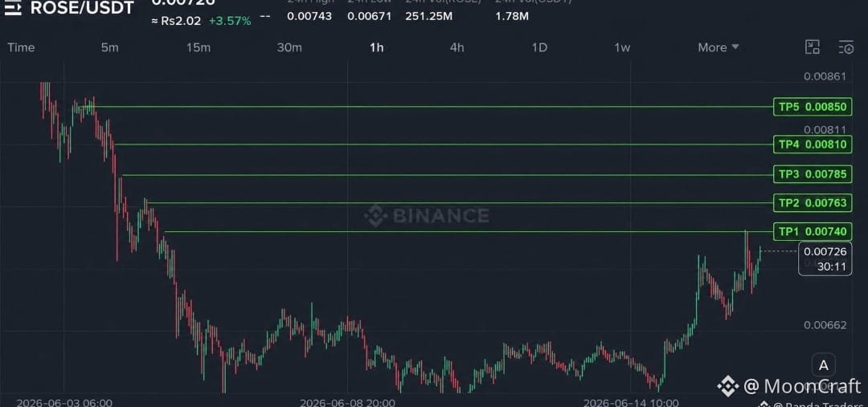Click the TP5 0.00850 label
Viewport: 868px width, 407px height.
coord(813,108)
